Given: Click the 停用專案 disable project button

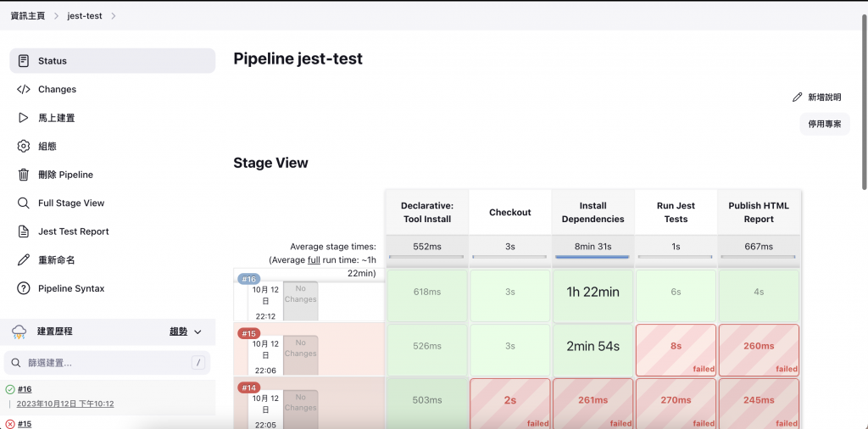Looking at the screenshot, I should tap(824, 124).
